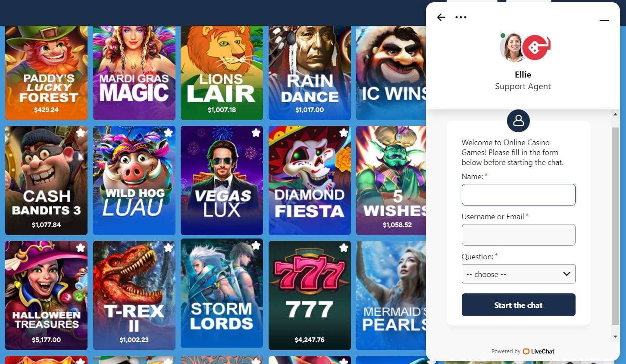Viewport: 626px width, 364px height.
Task: Star the T-Rex II game
Action: (169, 248)
